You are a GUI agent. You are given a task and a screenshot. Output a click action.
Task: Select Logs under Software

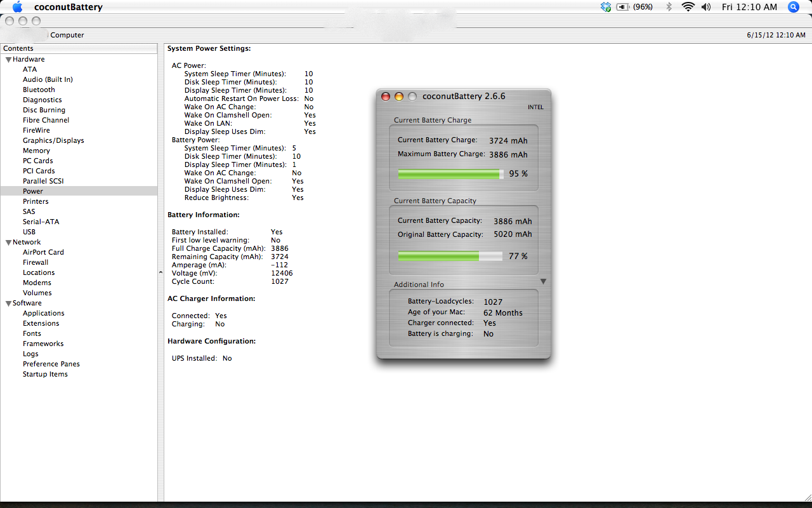(30, 354)
